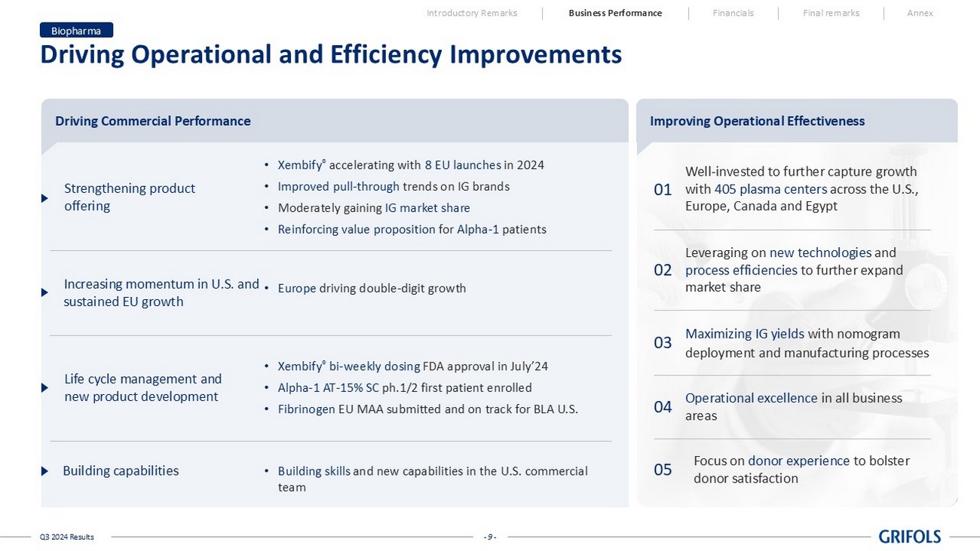Select the Xembify bi-weekly dosing FDA approval bullet

[x=407, y=366]
